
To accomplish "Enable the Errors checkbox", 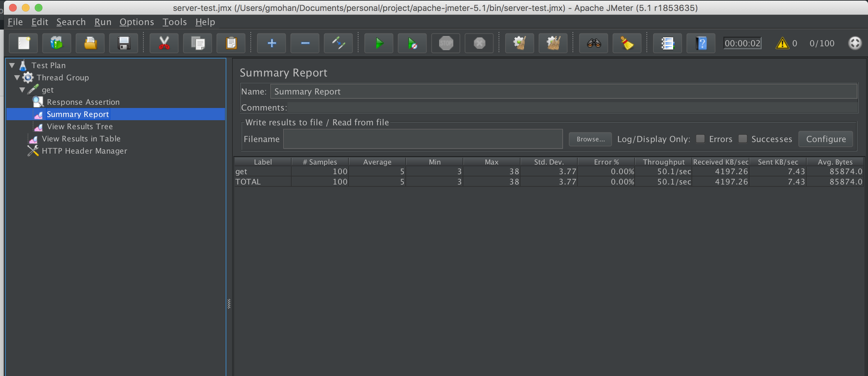I will 700,139.
